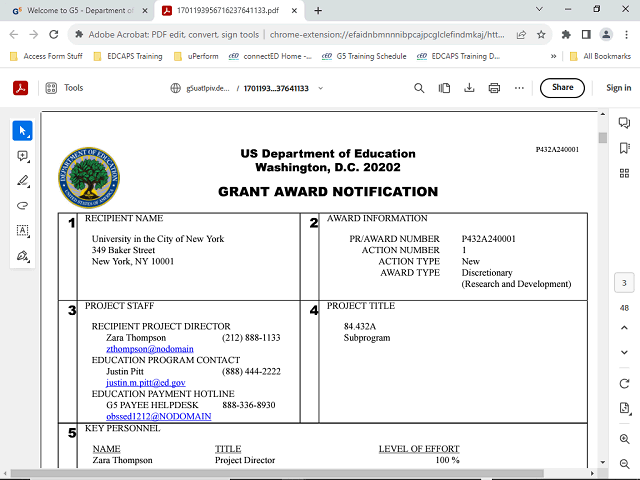Close the PDF browser tab
640x480 pixels.
[x=294, y=11]
